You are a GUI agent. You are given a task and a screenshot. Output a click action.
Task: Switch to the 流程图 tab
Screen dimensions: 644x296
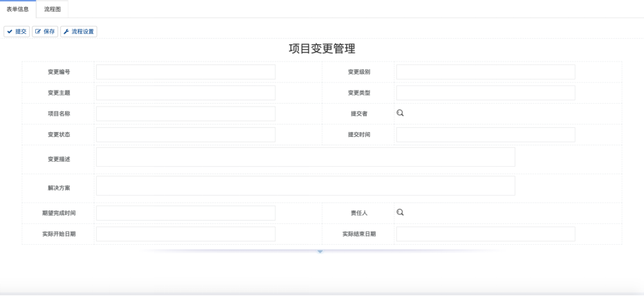(x=53, y=10)
